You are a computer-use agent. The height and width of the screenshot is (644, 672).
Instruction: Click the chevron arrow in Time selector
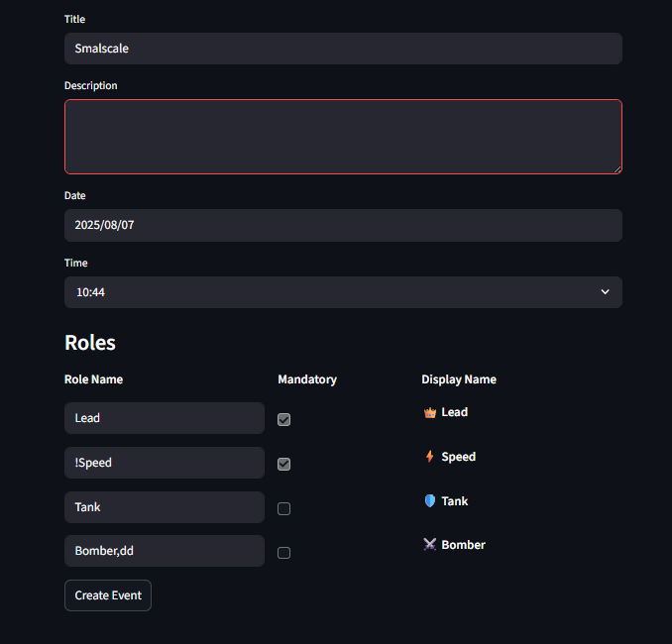point(606,292)
